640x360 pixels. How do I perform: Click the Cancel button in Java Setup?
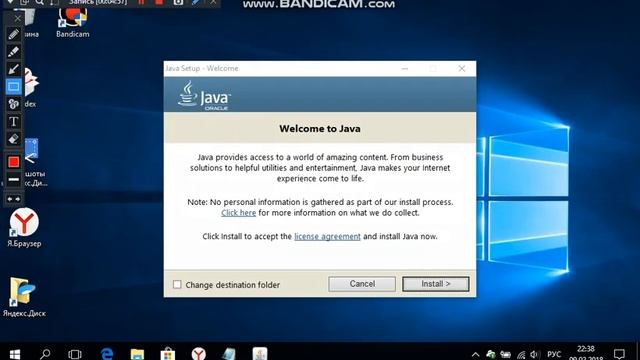pyautogui.click(x=362, y=284)
